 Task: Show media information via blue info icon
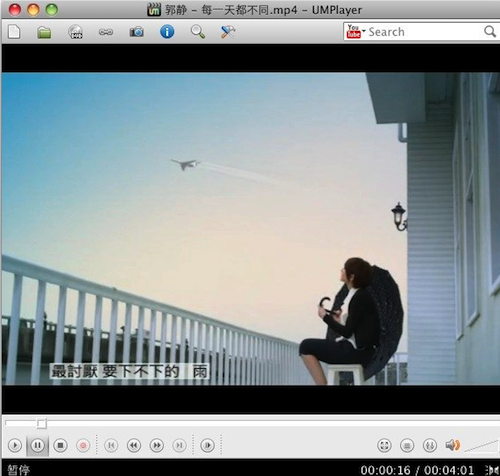point(167,32)
